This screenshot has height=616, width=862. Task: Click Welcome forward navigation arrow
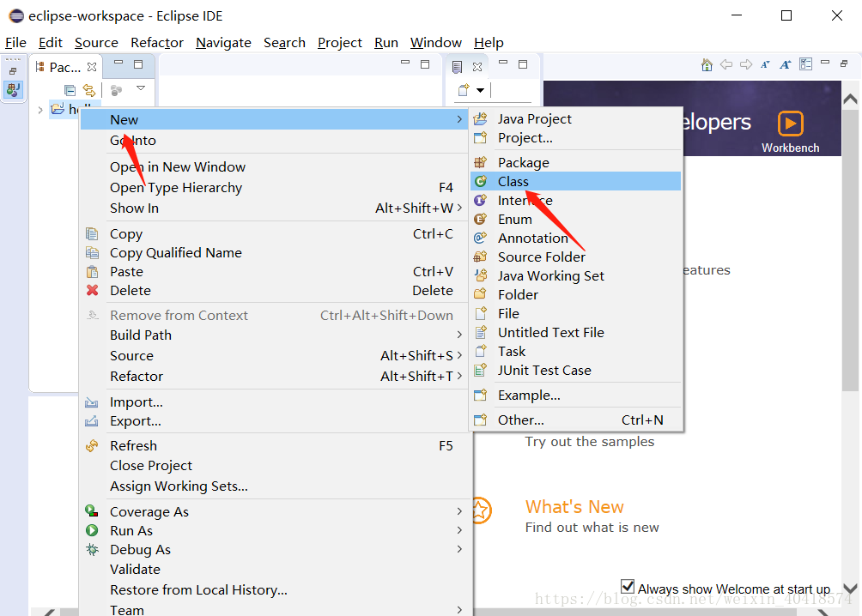(746, 64)
